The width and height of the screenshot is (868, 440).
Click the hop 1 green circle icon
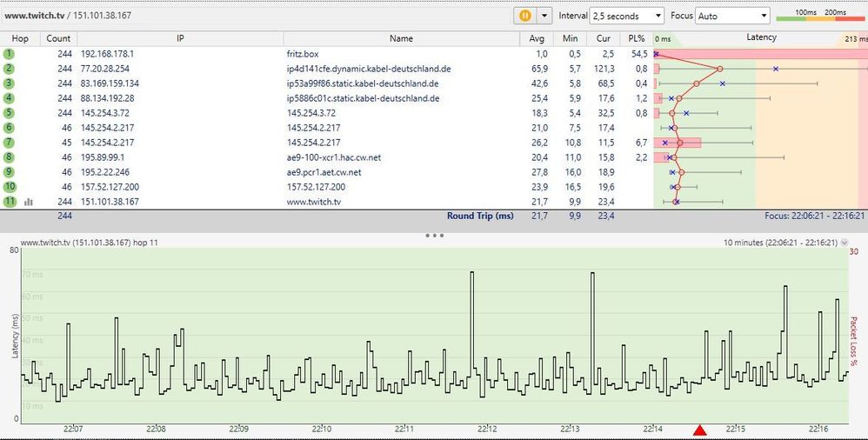(x=10, y=54)
